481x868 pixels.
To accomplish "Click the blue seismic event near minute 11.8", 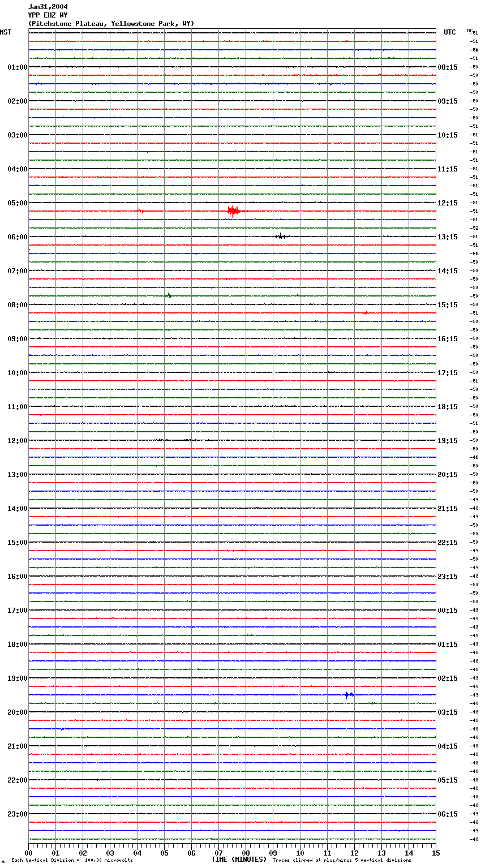I will (349, 695).
